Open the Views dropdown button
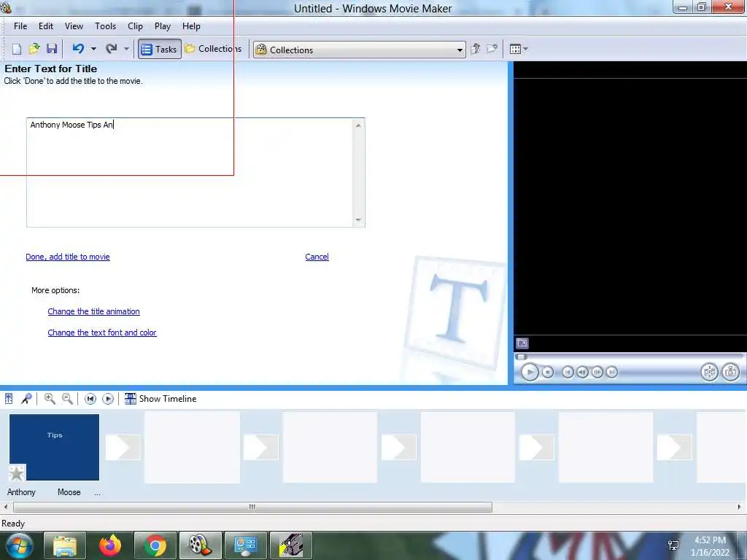This screenshot has width=747, height=560. pyautogui.click(x=519, y=49)
